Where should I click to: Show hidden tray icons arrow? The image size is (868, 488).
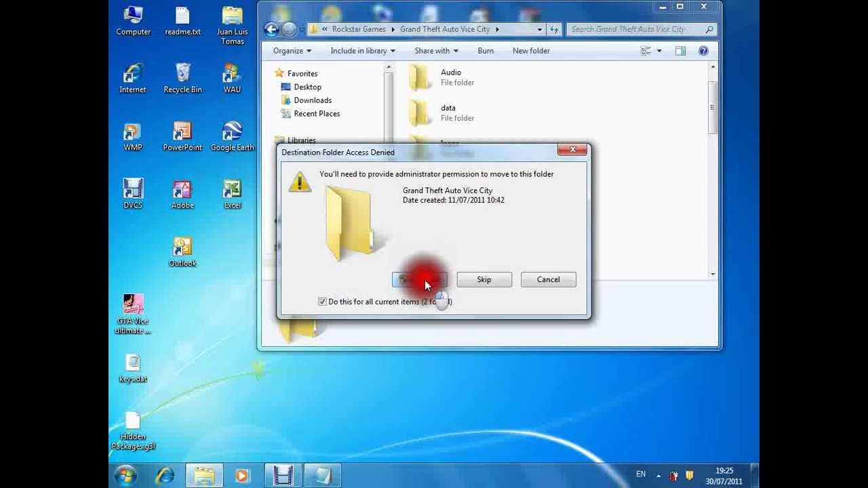click(x=658, y=476)
